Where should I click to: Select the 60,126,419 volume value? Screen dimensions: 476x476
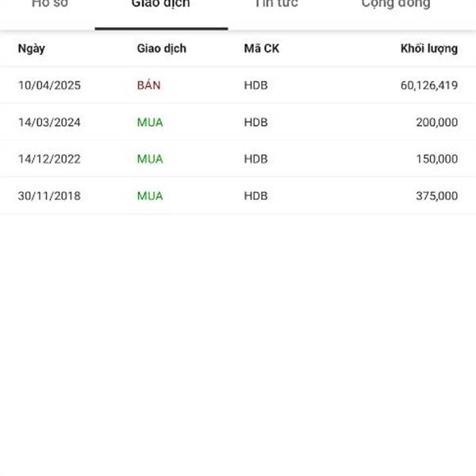click(x=429, y=86)
